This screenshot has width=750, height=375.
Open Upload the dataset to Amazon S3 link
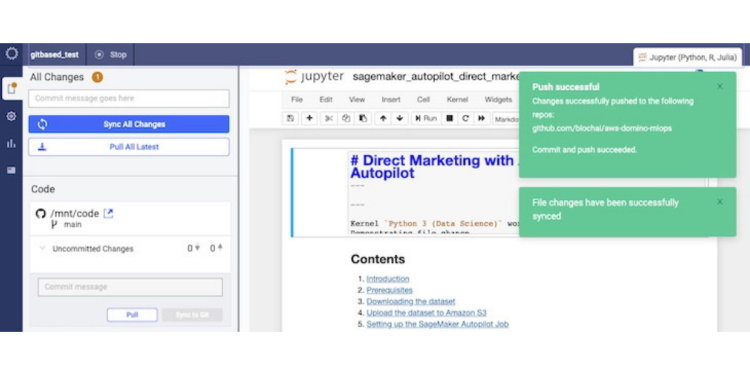[x=426, y=313]
